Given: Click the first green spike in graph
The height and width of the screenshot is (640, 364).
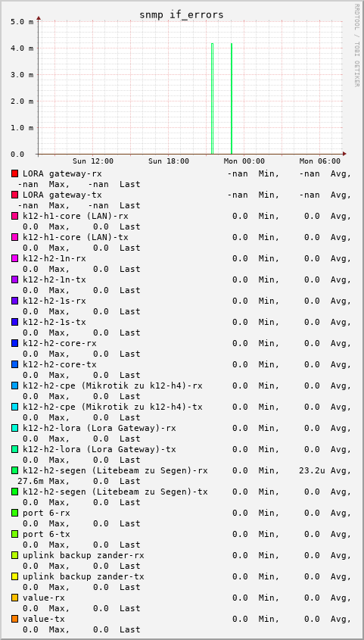Looking at the screenshot, I should [213, 98].
